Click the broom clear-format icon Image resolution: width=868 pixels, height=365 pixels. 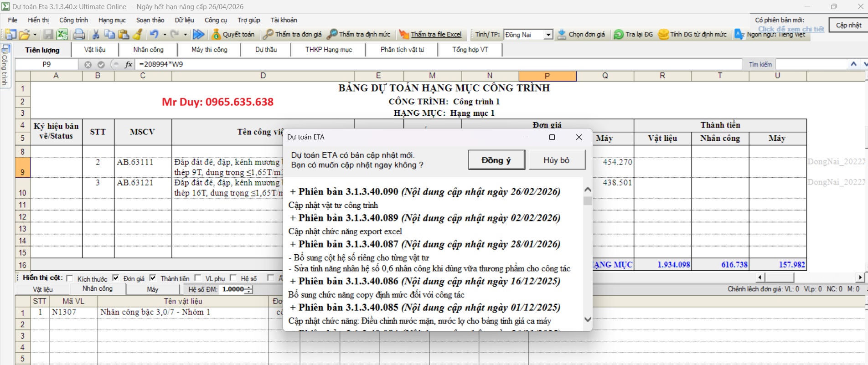138,35
